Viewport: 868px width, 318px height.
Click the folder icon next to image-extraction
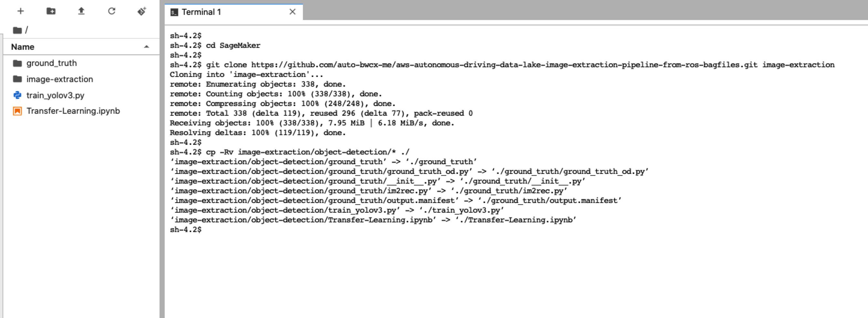coord(17,79)
